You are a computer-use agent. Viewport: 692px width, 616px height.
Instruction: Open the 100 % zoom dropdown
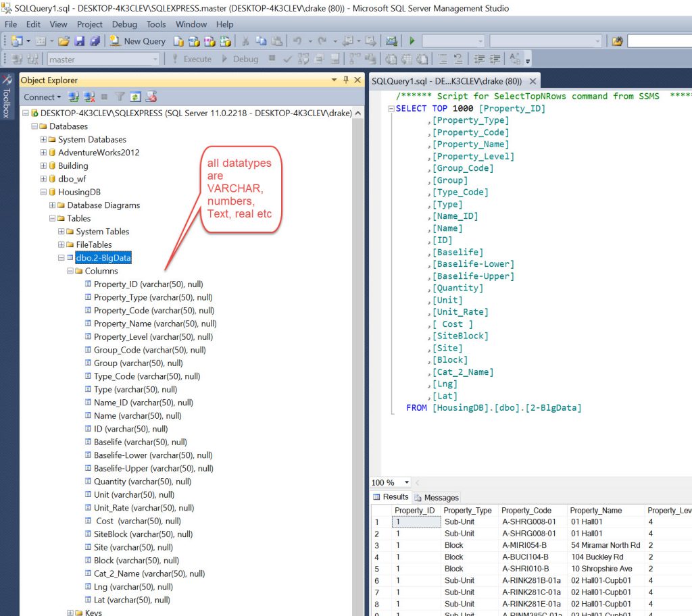[406, 482]
